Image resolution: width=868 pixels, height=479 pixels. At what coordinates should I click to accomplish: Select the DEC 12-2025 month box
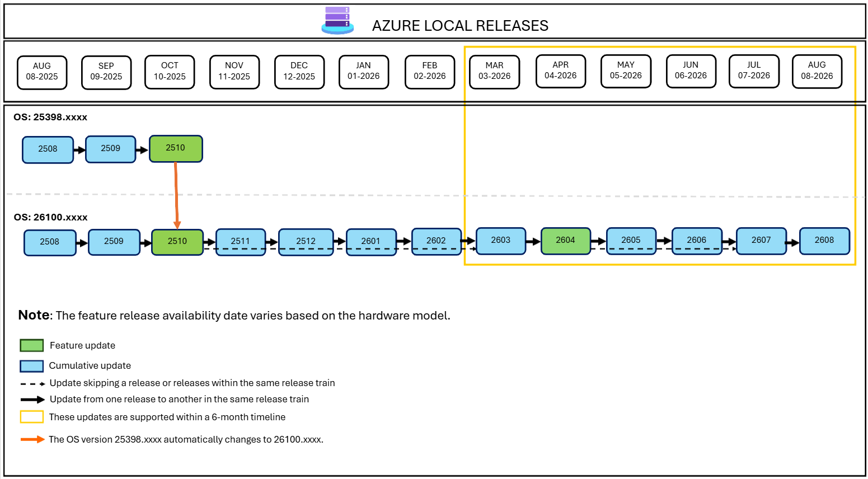tap(299, 72)
